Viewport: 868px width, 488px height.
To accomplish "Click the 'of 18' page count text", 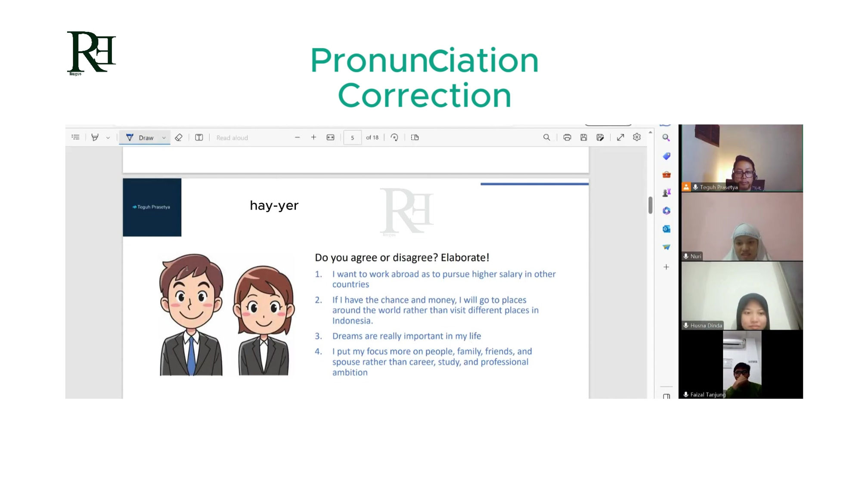I will (372, 138).
